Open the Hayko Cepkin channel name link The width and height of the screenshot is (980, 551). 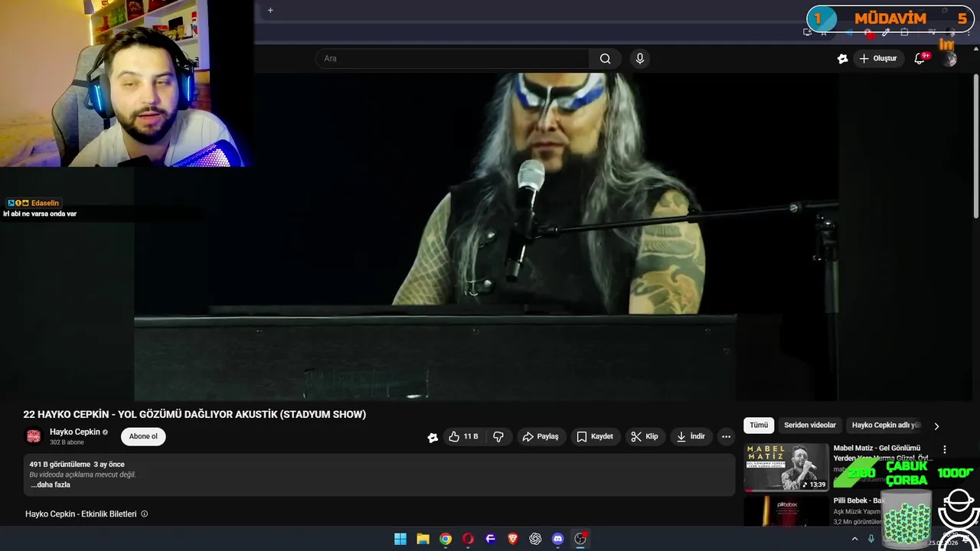(x=75, y=432)
